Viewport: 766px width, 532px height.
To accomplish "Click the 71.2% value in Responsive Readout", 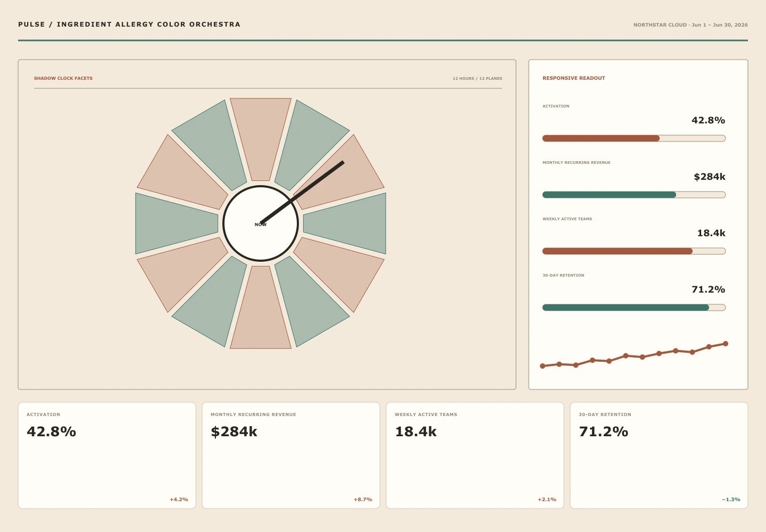I will click(x=709, y=289).
